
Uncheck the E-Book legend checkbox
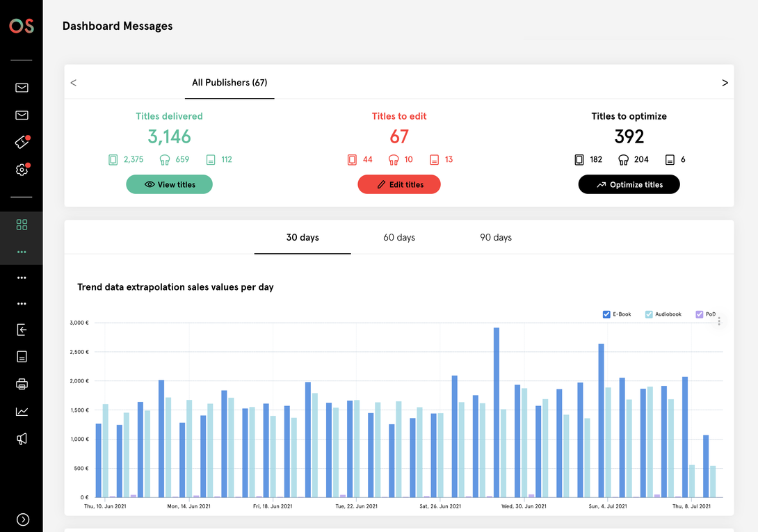click(x=606, y=314)
